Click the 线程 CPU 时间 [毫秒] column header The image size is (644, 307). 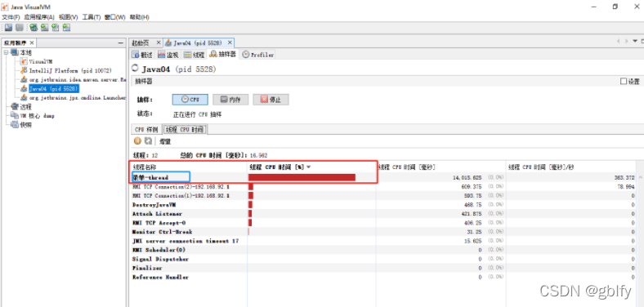441,167
